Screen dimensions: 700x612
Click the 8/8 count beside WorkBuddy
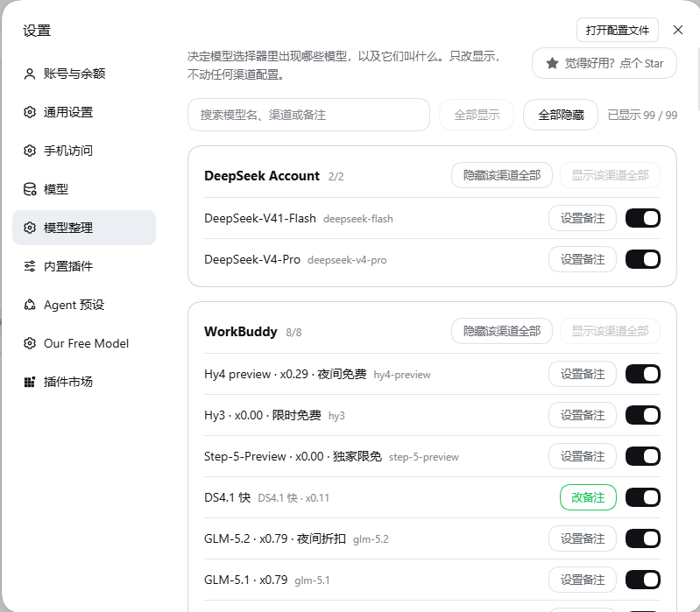(293, 333)
